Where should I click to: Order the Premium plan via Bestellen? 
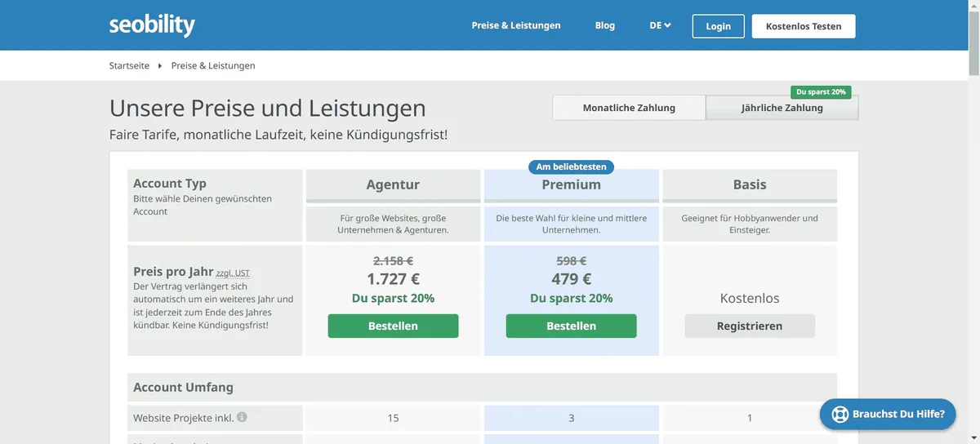[x=572, y=326]
